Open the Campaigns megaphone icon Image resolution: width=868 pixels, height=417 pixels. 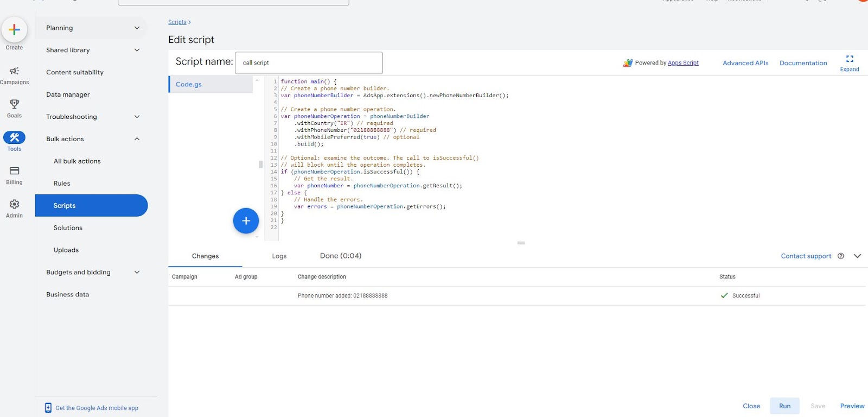point(14,71)
